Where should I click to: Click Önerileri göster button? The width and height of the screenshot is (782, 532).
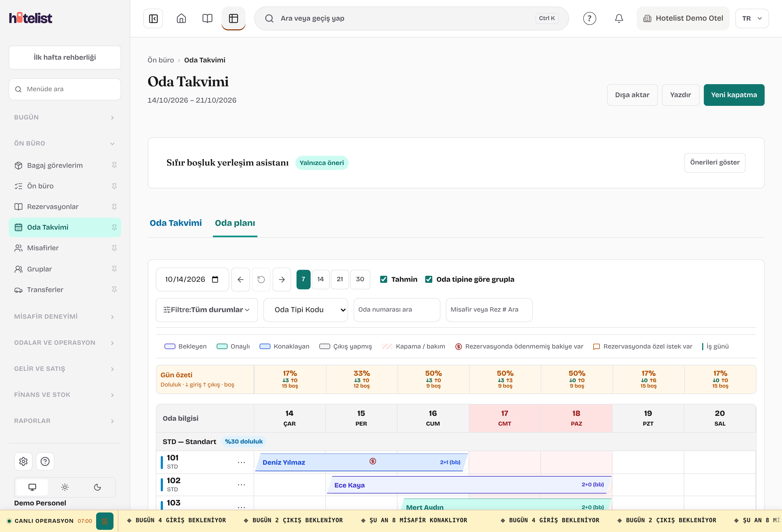pos(715,163)
